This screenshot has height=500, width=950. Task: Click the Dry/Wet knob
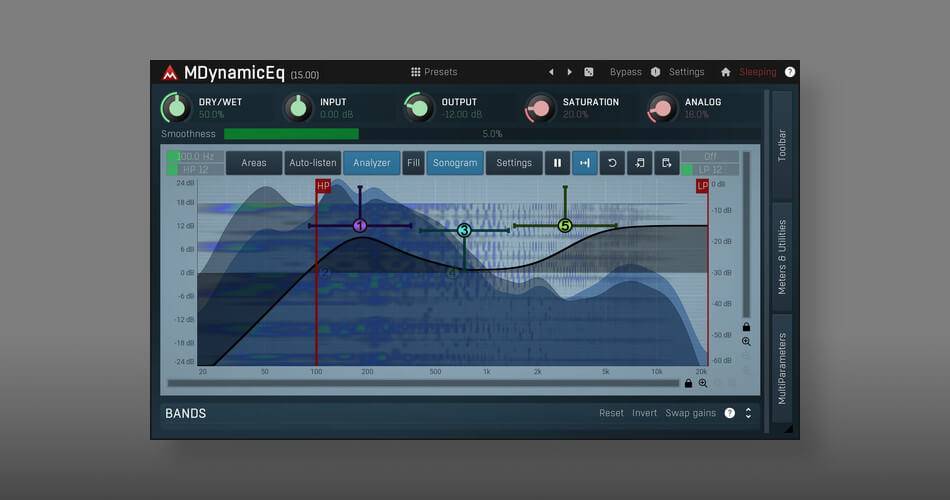176,108
